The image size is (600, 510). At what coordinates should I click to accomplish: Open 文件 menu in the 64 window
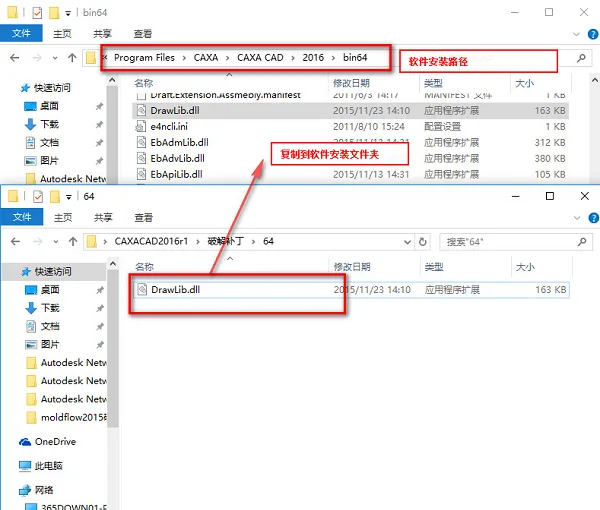coord(22,217)
